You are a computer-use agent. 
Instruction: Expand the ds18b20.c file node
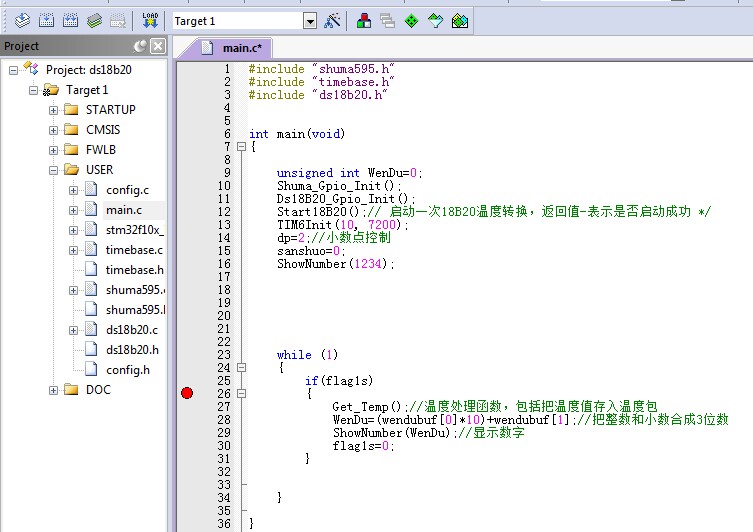tap(73, 330)
